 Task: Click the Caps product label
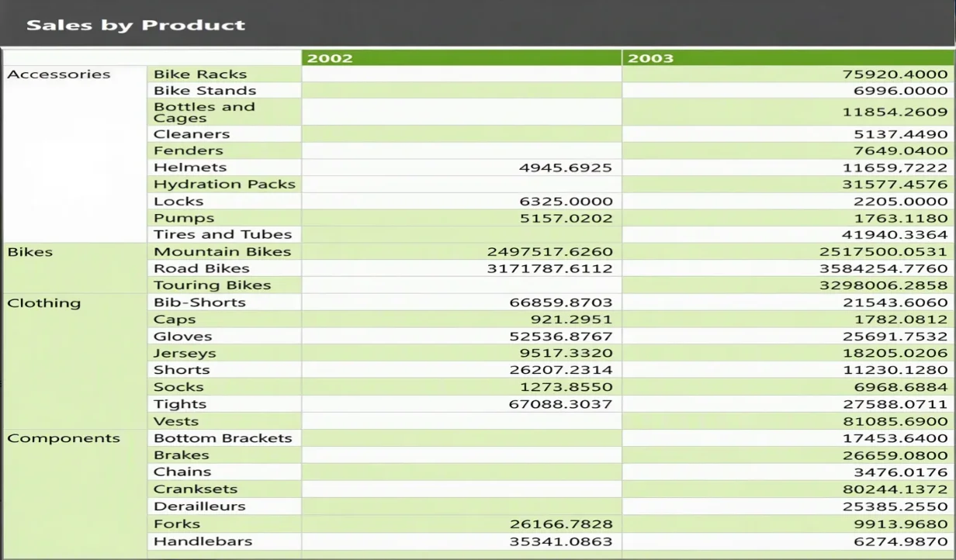[x=175, y=320]
